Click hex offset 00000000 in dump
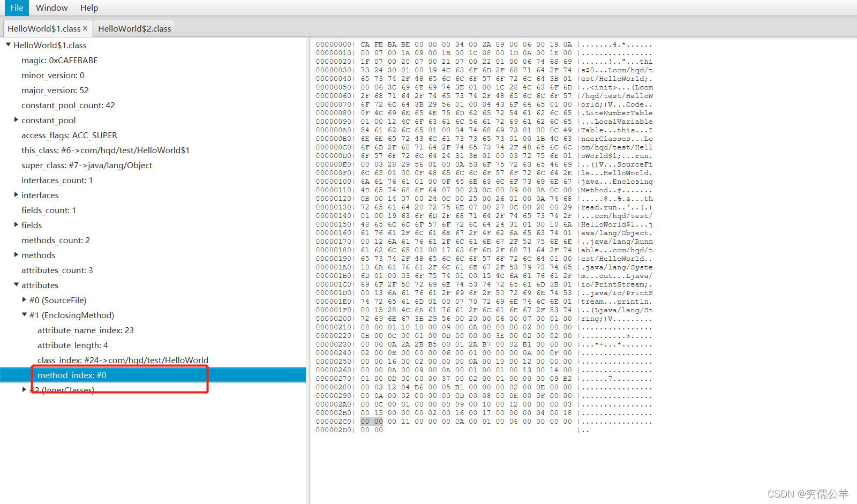 (334, 44)
